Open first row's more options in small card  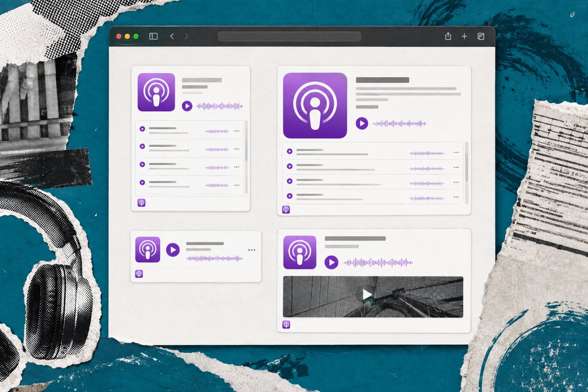pos(237,131)
